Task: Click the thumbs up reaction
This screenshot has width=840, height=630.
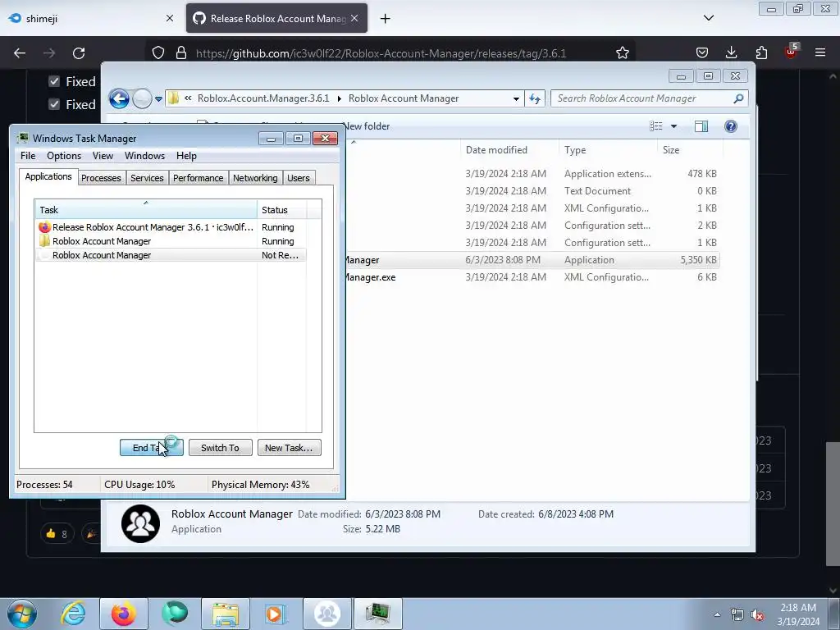Action: [x=57, y=533]
